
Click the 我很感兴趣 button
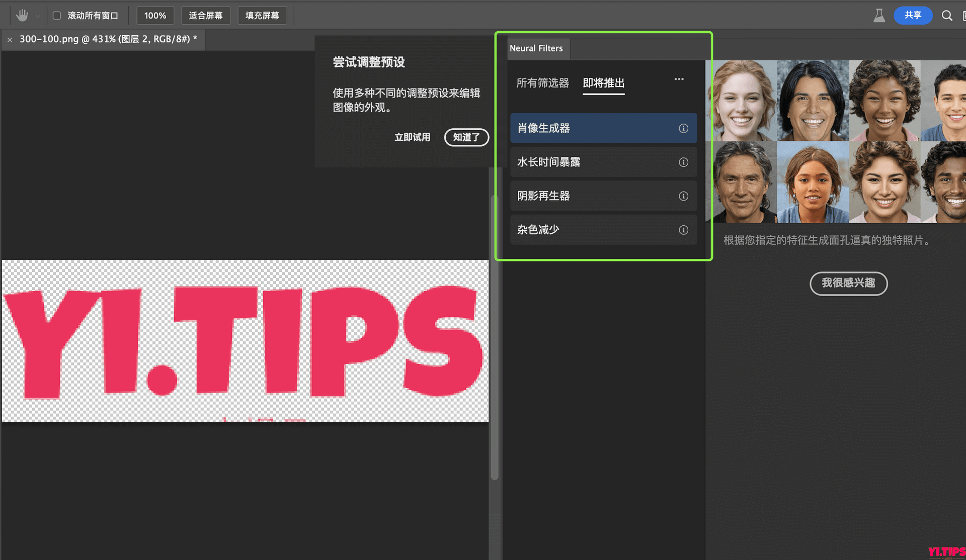[x=848, y=284]
